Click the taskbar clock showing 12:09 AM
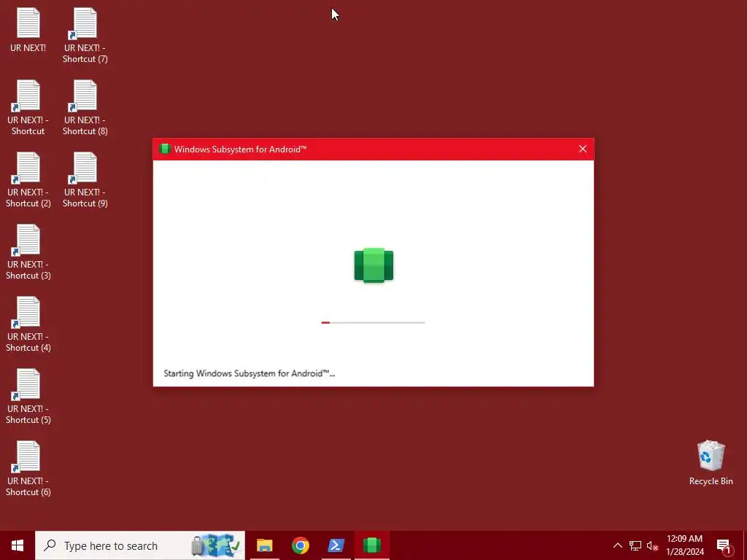 pyautogui.click(x=684, y=545)
